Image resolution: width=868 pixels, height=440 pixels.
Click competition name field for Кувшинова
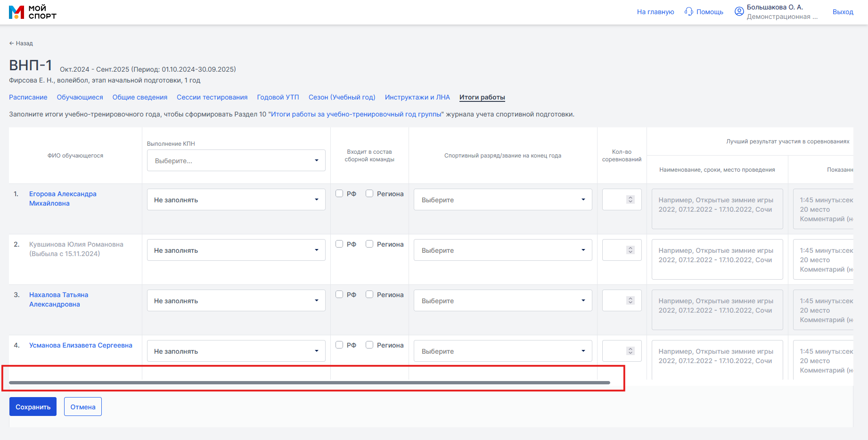point(717,259)
